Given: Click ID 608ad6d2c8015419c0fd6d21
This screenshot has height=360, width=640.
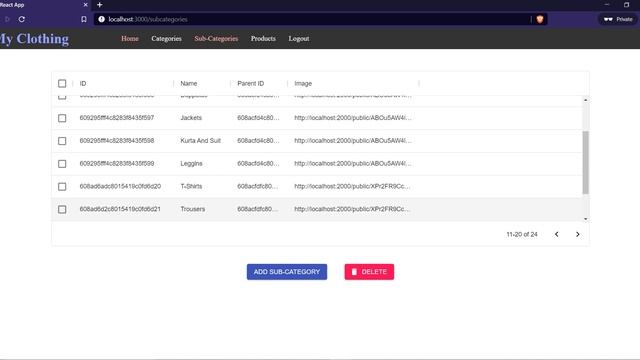Looking at the screenshot, I should click(x=120, y=209).
